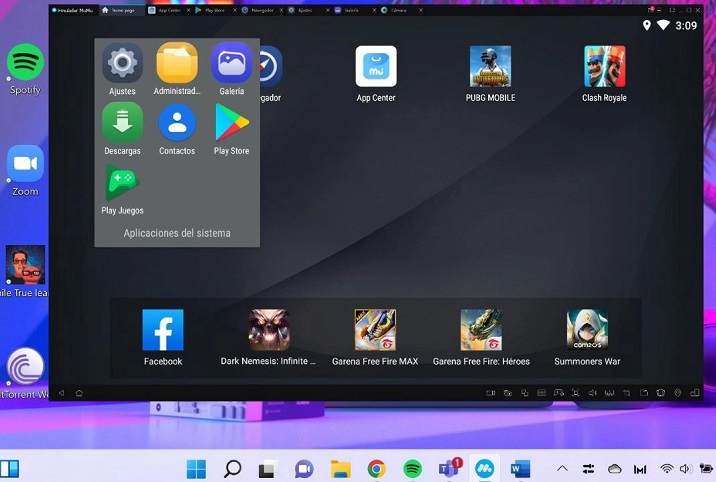Tap the Android back arrow button
This screenshot has width=716, height=482.
62,393
